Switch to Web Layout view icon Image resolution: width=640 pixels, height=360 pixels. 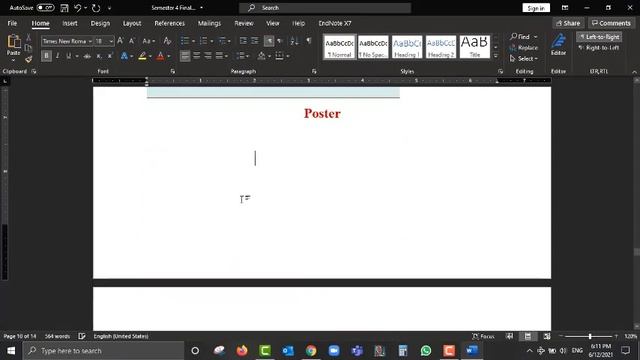tap(547, 336)
